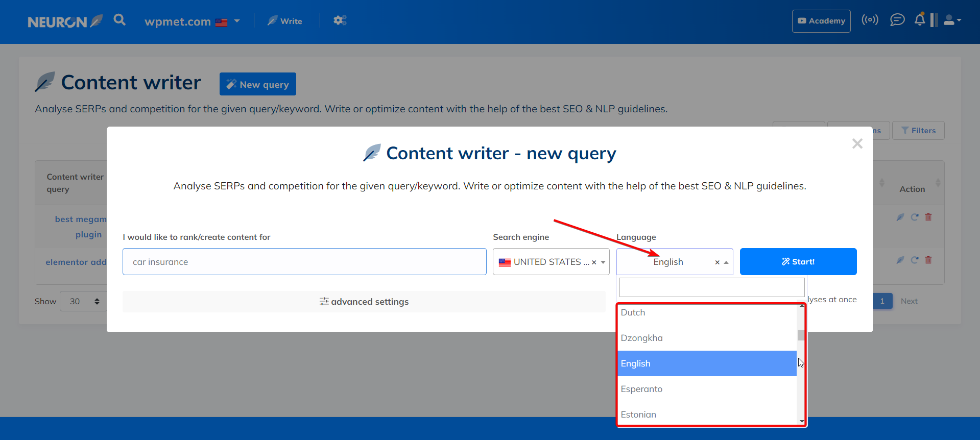Click the Start! button
This screenshot has height=440, width=980.
point(798,262)
